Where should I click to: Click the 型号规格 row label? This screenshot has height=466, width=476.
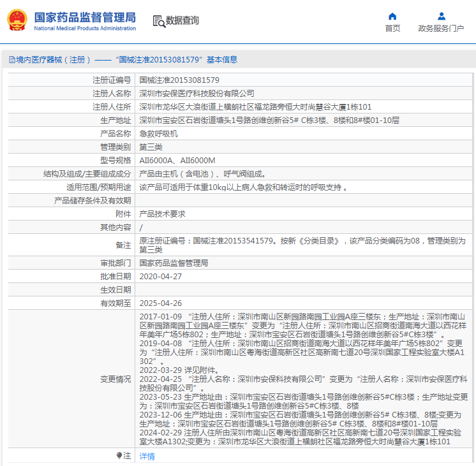(115, 160)
